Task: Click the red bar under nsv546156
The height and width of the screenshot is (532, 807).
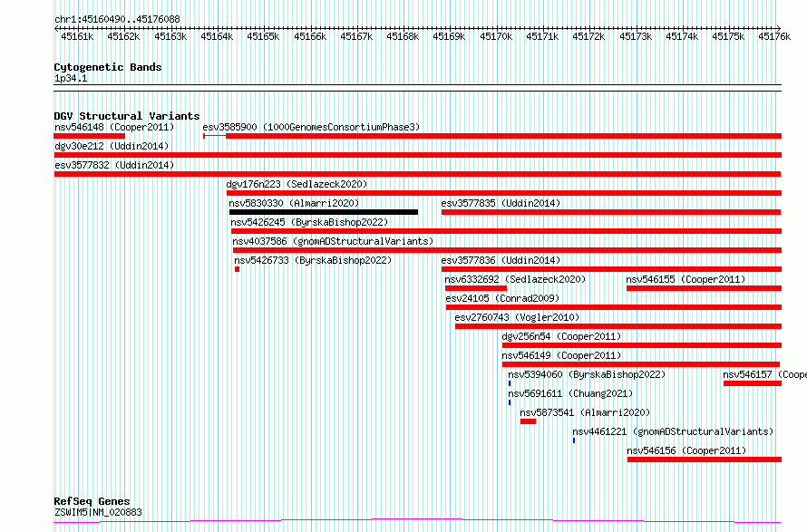Action: pyautogui.click(x=704, y=459)
